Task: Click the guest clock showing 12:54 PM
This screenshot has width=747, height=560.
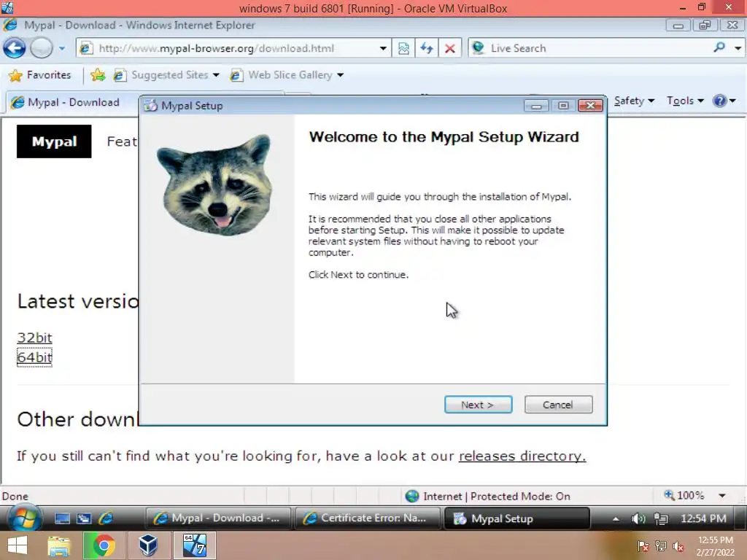Action: [x=703, y=518]
